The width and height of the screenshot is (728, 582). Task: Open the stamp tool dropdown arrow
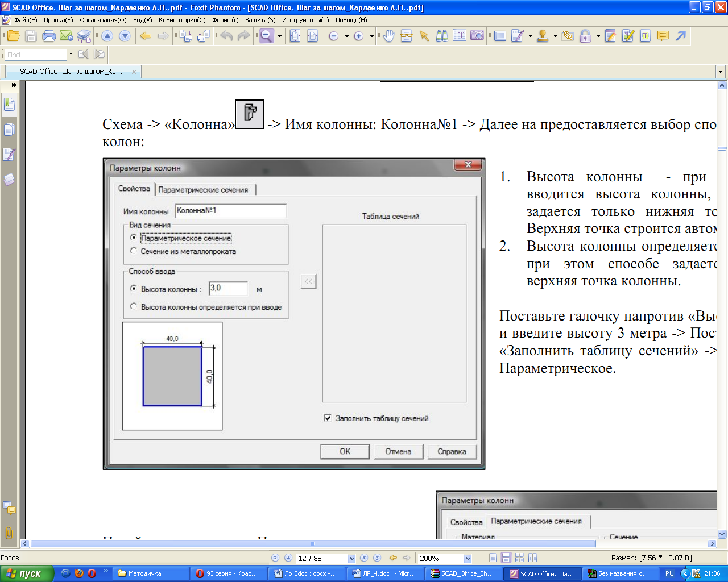(x=555, y=36)
